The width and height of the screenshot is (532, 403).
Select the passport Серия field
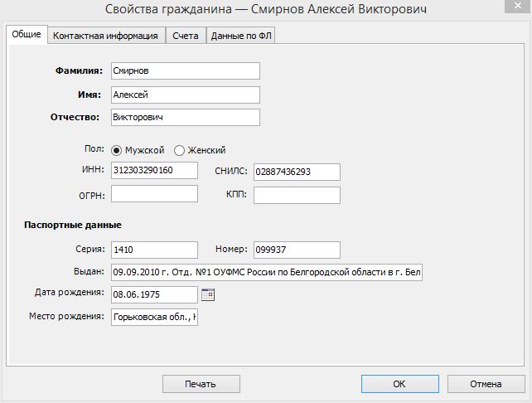click(x=154, y=250)
